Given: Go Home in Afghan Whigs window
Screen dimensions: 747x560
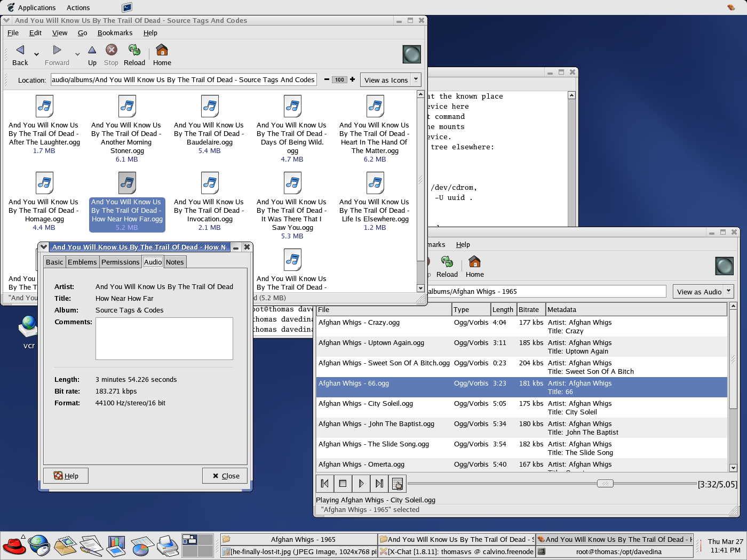Looking at the screenshot, I should pos(474,267).
